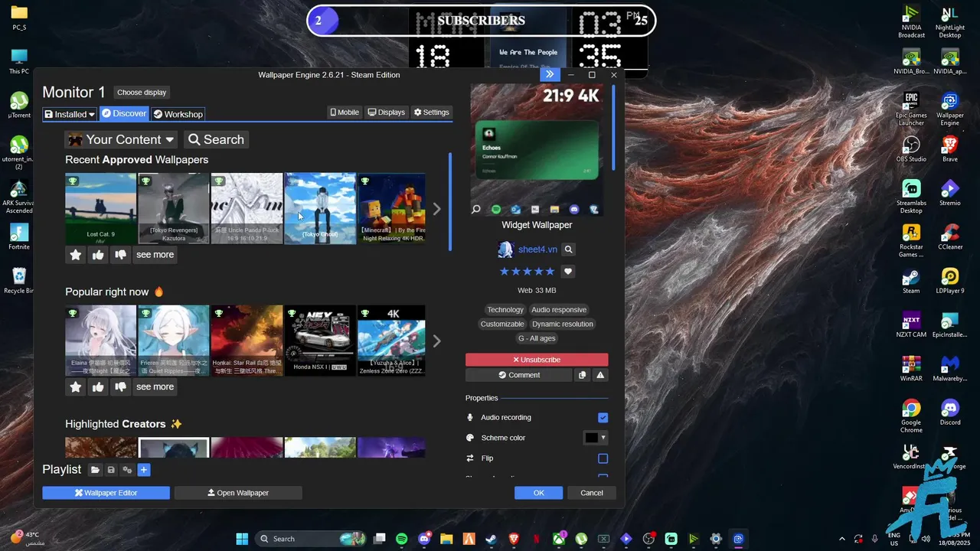Click the five-star rating of Widget Wallpaper

point(527,272)
